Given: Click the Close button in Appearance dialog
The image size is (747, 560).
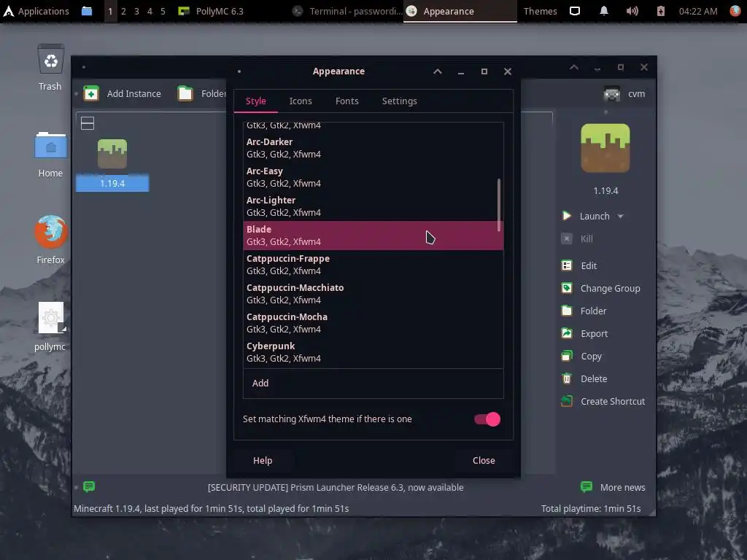Looking at the screenshot, I should pos(484,461).
